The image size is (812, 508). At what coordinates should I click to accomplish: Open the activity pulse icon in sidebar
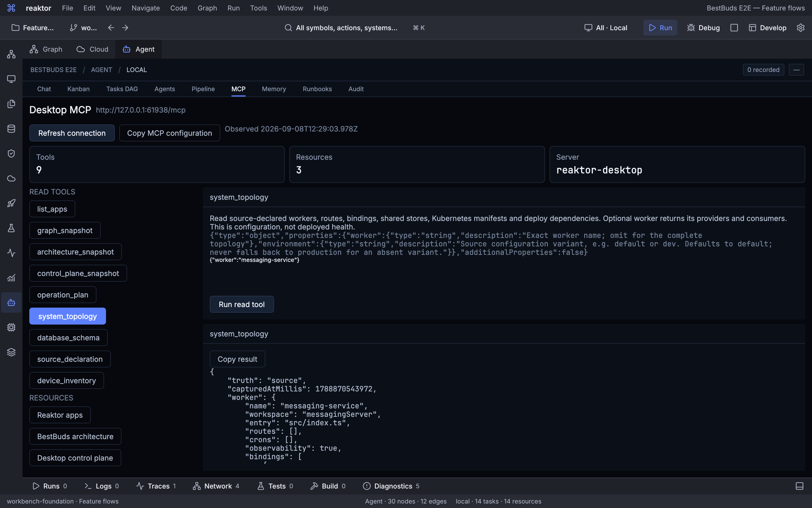click(x=11, y=253)
